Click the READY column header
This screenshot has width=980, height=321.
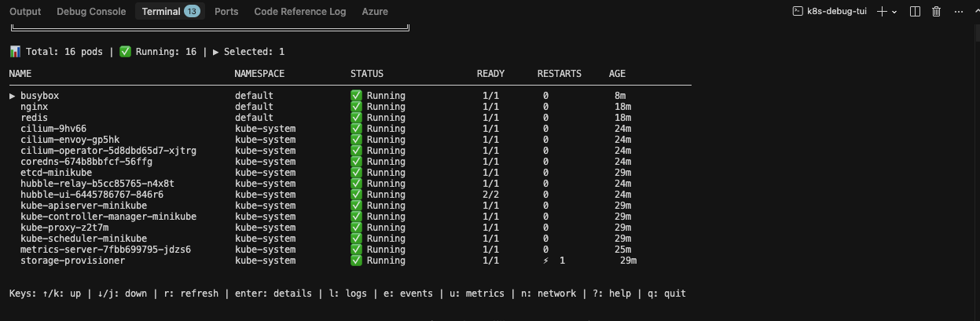click(491, 74)
